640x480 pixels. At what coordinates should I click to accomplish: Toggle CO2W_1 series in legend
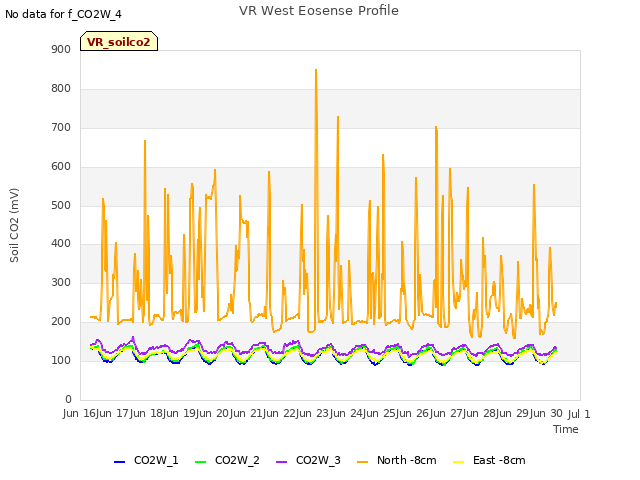(146, 460)
